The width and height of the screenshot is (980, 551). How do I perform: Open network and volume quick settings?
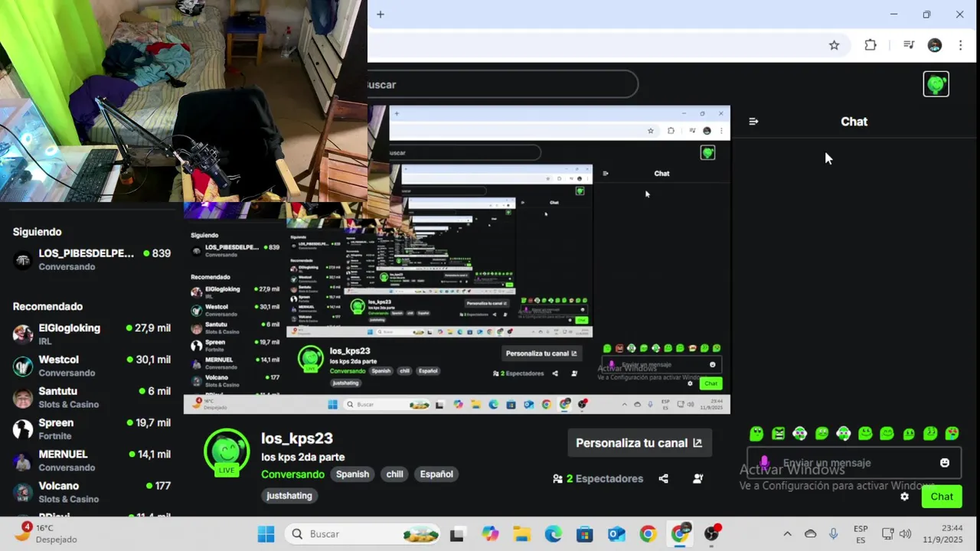[x=896, y=534]
